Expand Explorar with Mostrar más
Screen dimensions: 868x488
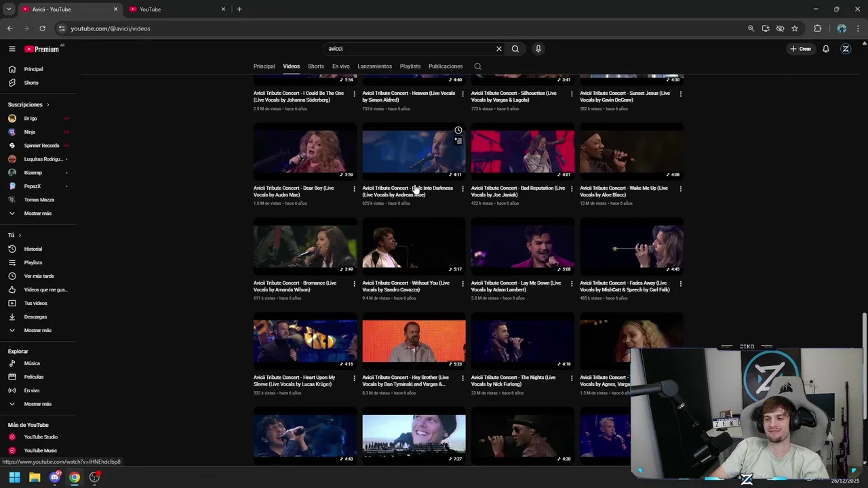coord(38,404)
